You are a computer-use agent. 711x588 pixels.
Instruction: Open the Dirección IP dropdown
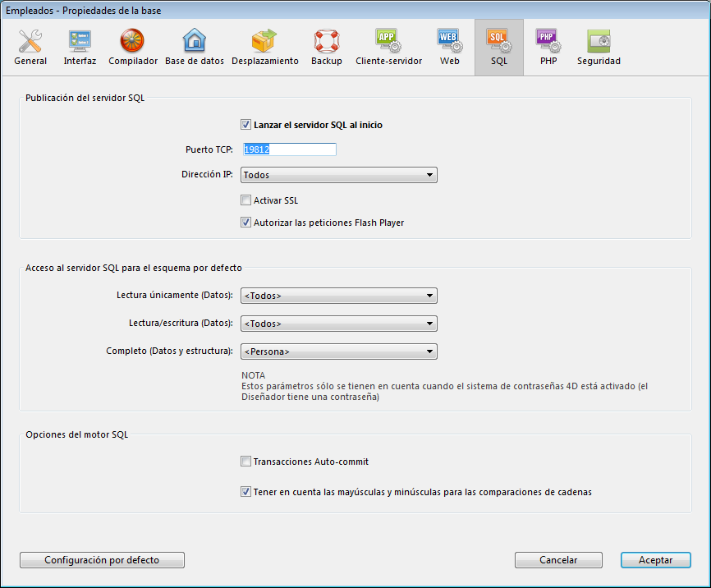(339, 175)
